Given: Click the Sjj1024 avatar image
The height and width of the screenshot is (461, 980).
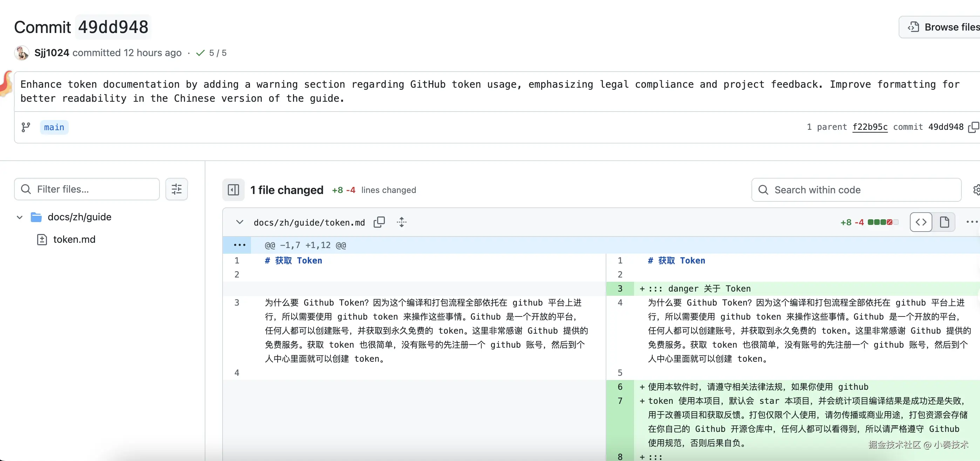Looking at the screenshot, I should click(x=22, y=53).
